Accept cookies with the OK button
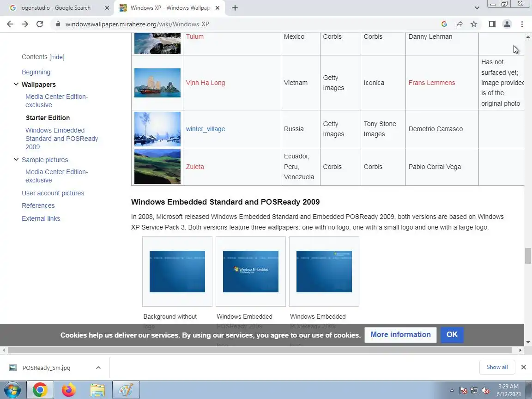The height and width of the screenshot is (399, 532). coord(452,335)
